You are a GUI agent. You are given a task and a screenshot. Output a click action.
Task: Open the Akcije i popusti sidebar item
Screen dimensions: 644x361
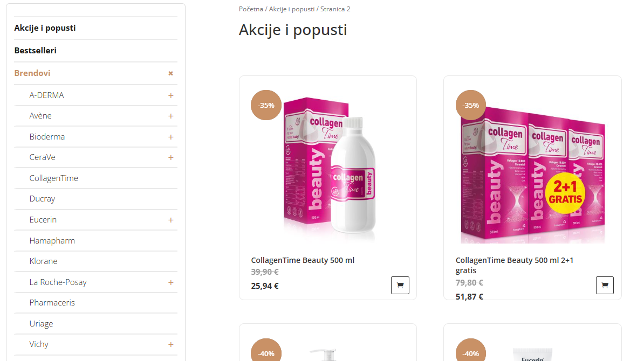click(x=45, y=28)
